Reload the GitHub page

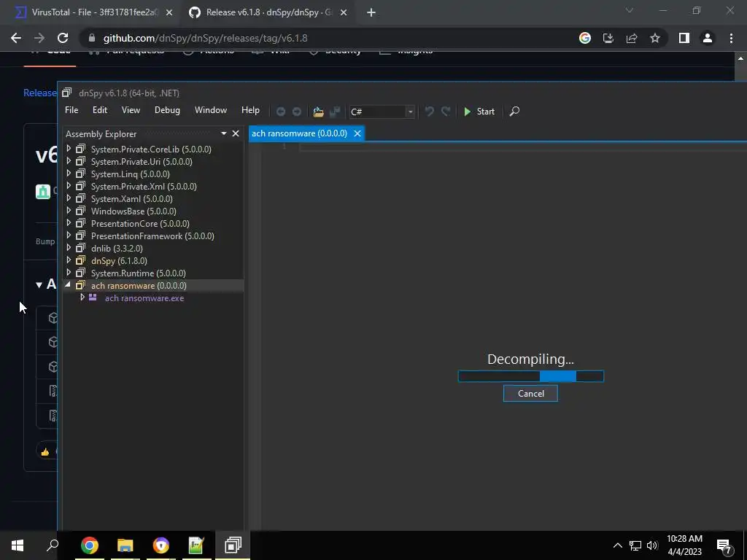(63, 38)
